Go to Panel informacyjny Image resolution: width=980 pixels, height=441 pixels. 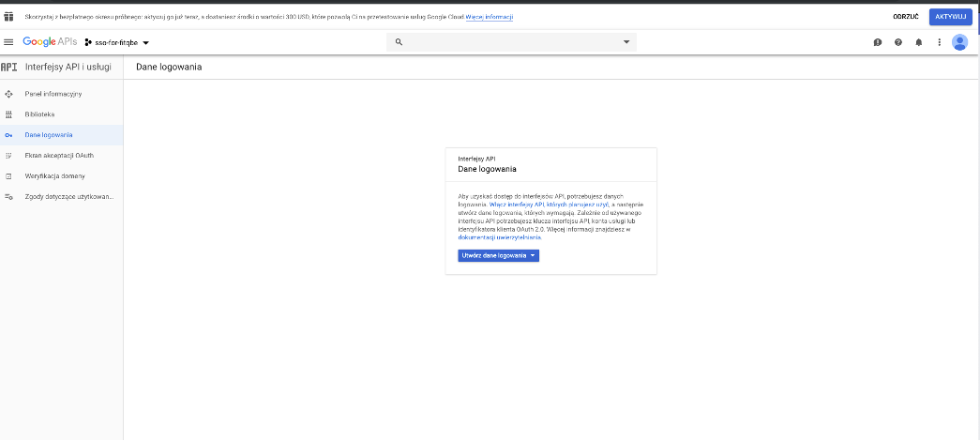(53, 94)
